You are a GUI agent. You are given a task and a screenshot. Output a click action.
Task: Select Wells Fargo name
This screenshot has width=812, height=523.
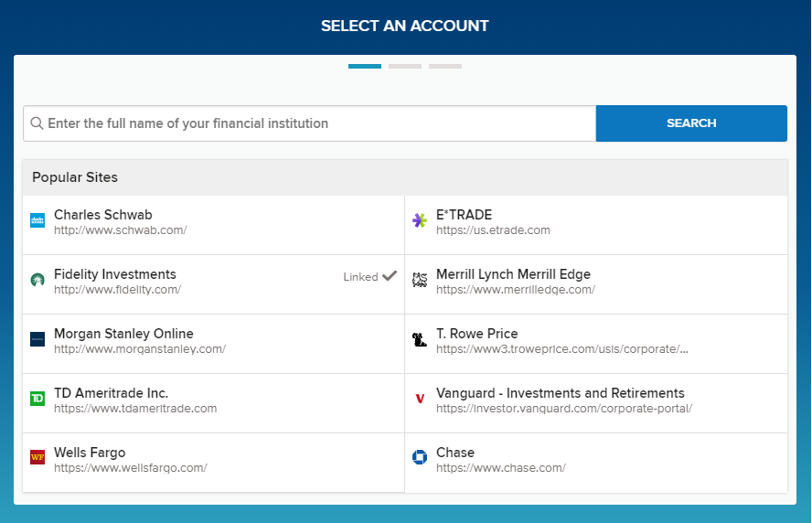click(x=90, y=453)
